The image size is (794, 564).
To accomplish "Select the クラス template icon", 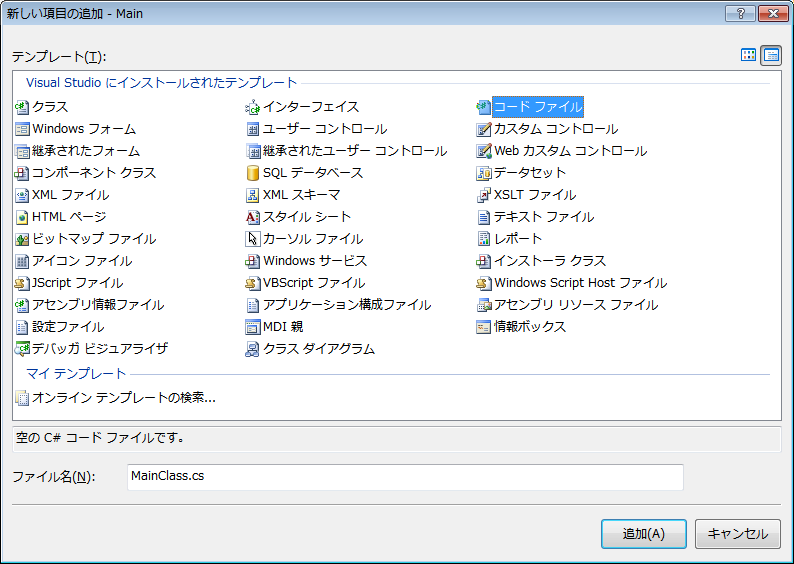I will coord(22,107).
